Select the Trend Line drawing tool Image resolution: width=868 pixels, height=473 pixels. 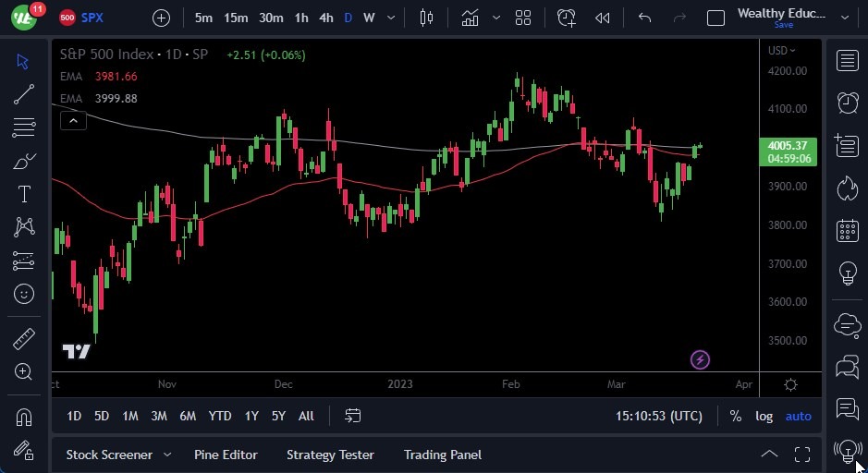pos(24,93)
